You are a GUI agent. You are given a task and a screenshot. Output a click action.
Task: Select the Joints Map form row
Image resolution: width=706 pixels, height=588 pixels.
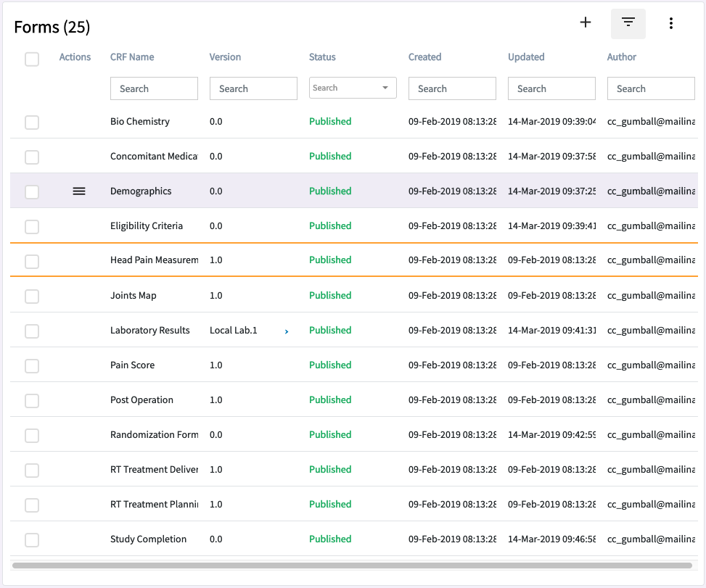pyautogui.click(x=134, y=296)
